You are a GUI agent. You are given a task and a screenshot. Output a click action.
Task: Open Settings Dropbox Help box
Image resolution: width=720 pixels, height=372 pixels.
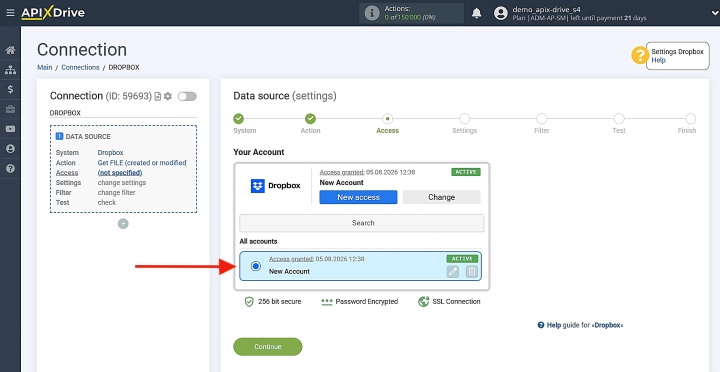[x=677, y=56]
